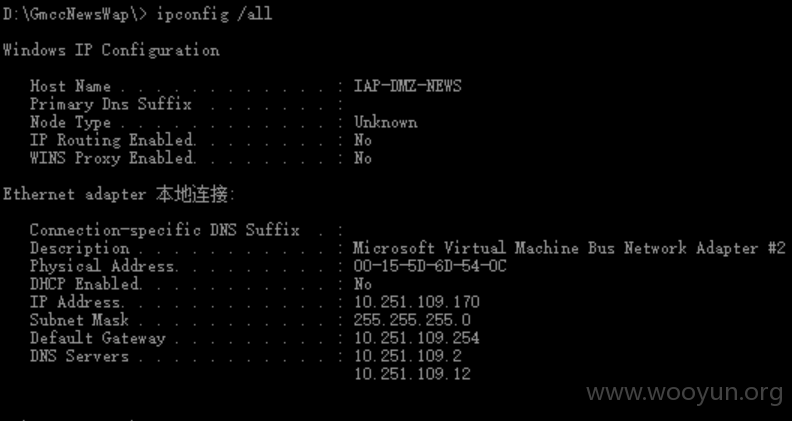Click the Connection-specific DNS Suffix label
Screen dimensions: 792x421
[x=165, y=230]
